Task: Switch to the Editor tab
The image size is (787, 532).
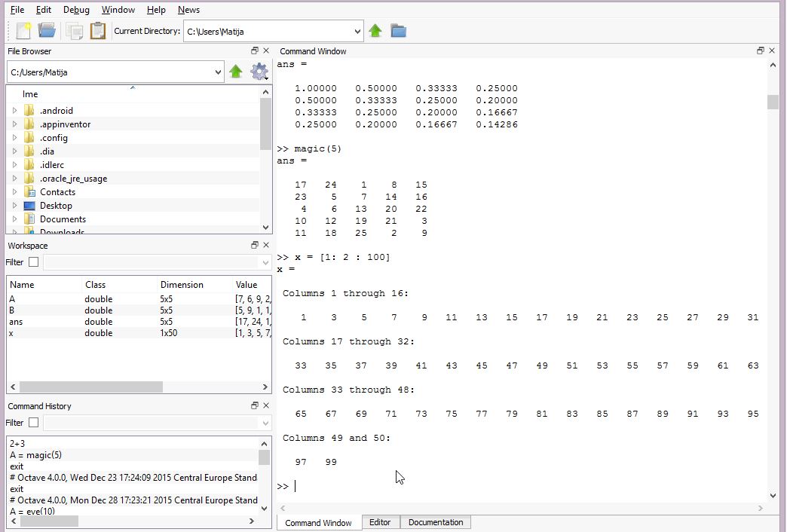Action: point(380,522)
